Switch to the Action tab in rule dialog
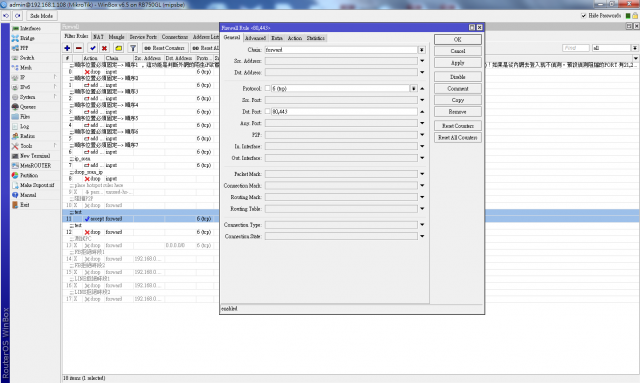This screenshot has width=640, height=383. point(295,38)
